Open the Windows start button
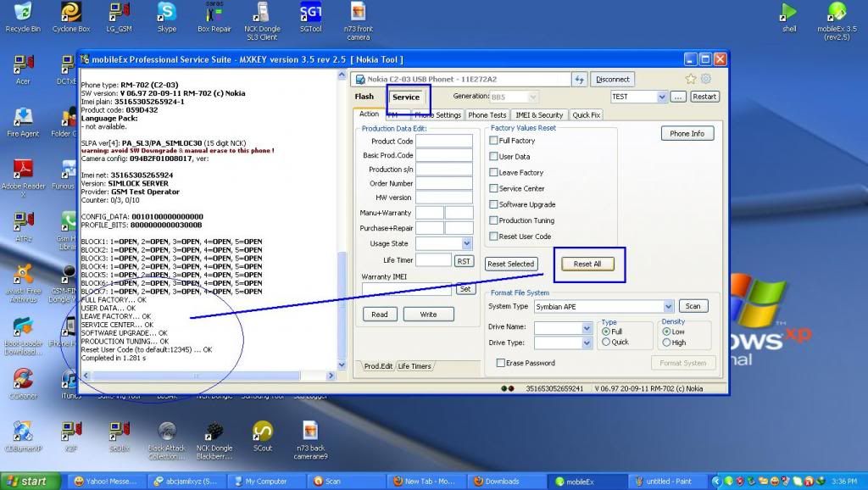Screen dimensions: 868x490 pyautogui.click(x=30, y=482)
